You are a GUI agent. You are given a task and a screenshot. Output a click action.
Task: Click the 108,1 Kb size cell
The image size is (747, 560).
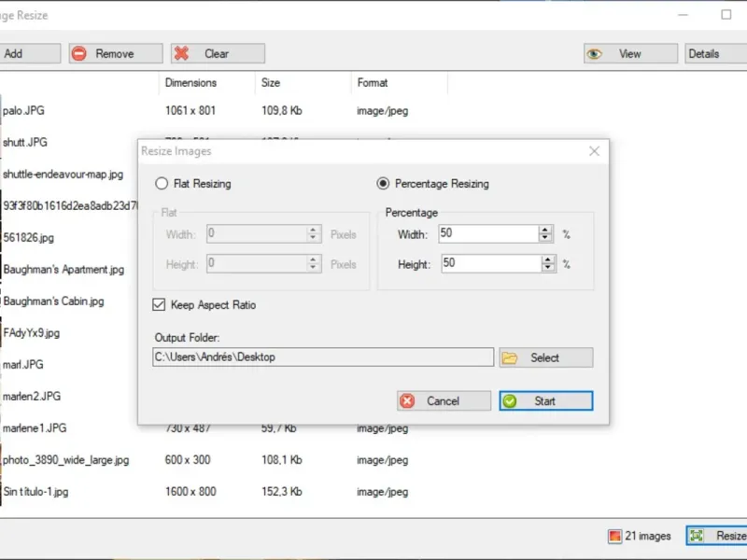point(282,460)
